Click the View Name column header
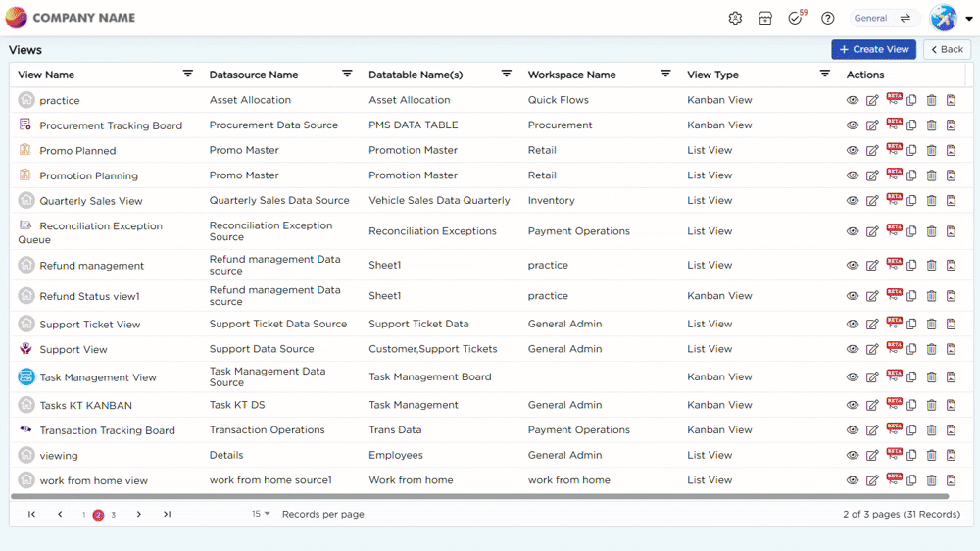The height and width of the screenshot is (551, 980). click(46, 75)
